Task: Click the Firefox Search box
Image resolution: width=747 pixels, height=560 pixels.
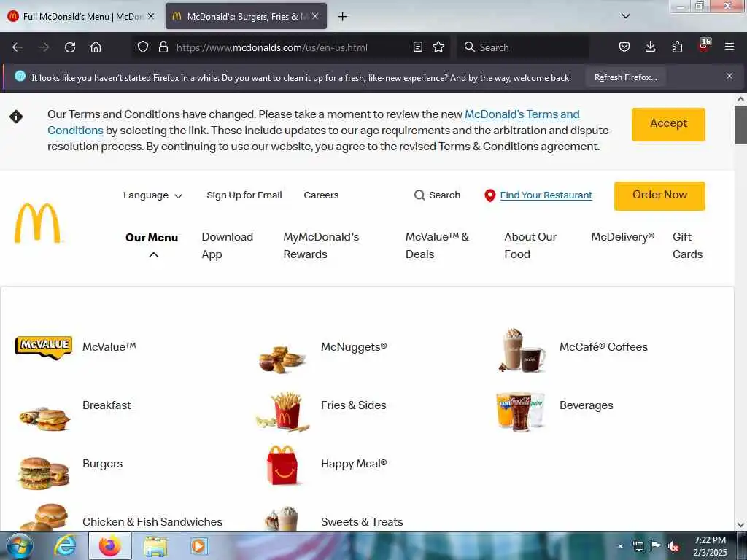Action: [523, 47]
